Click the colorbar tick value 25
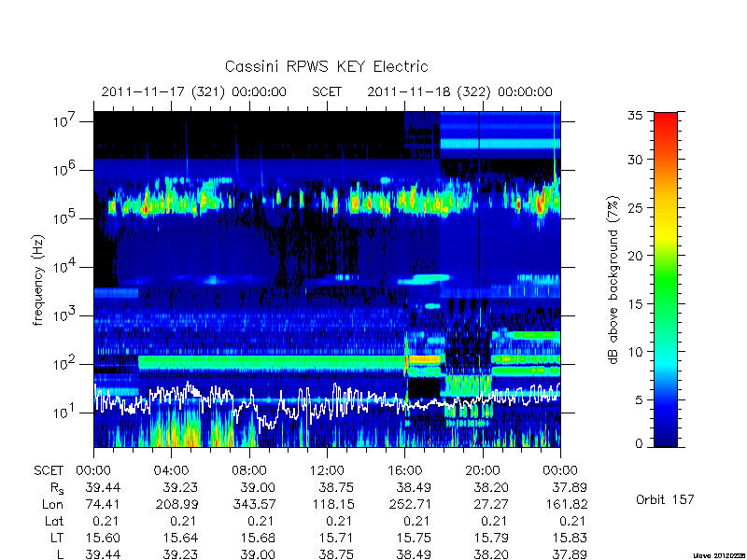The image size is (747, 560). 635,207
